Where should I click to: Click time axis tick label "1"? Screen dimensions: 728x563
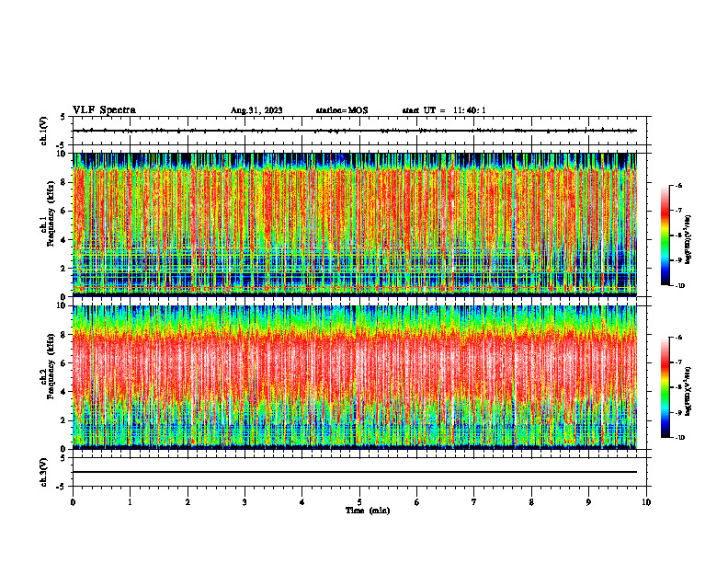coord(130,502)
